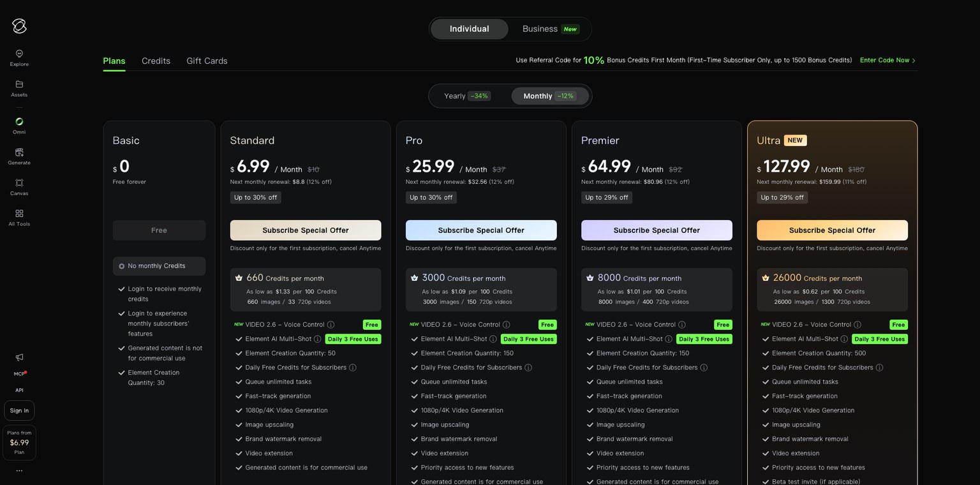
Task: Open the Plans tab
Action: coord(114,61)
